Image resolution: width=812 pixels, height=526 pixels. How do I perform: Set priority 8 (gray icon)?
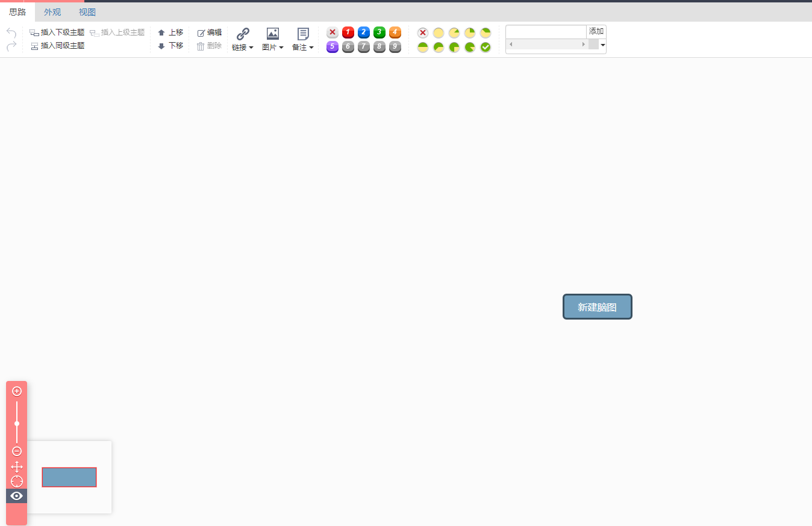pos(379,47)
